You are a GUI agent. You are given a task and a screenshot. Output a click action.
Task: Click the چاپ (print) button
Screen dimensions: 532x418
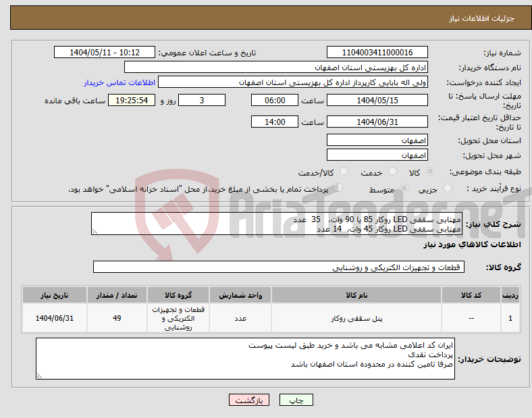(x=296, y=400)
